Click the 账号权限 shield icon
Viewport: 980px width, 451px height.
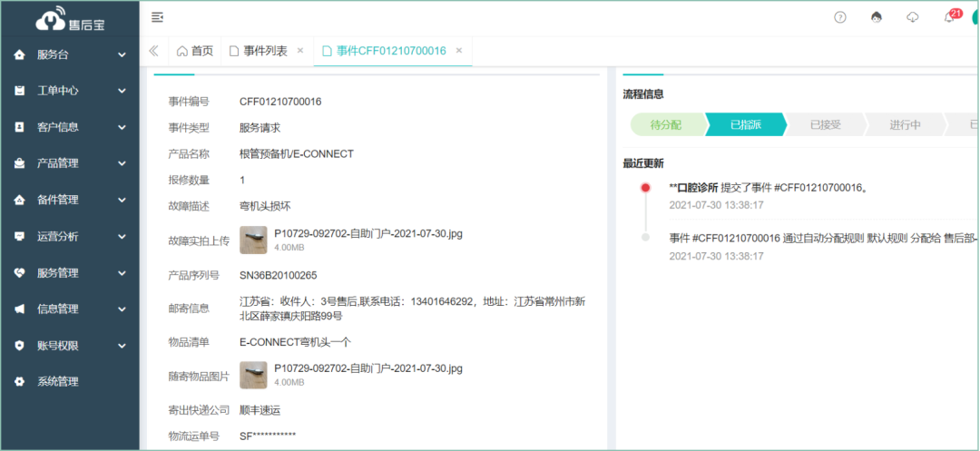click(19, 346)
